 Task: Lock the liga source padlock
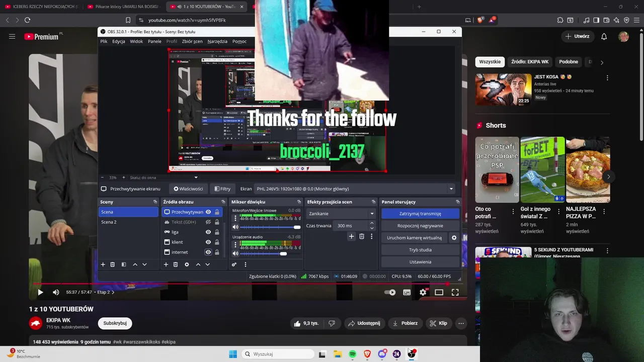point(217,232)
